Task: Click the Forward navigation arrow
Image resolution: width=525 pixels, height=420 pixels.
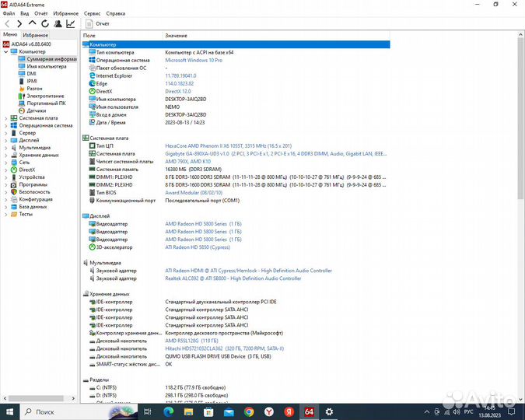Action: click(19, 24)
